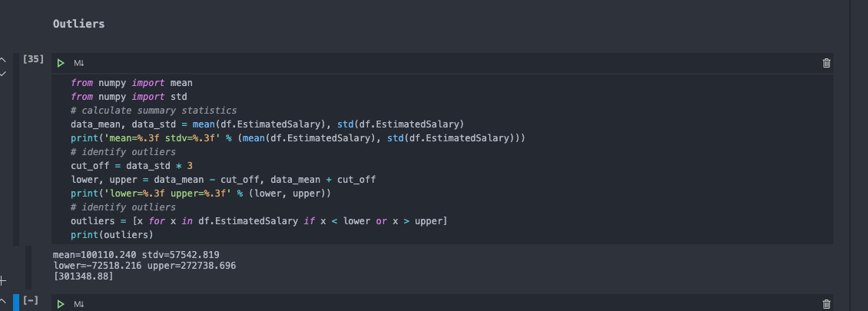This screenshot has width=868, height=311.
Task: Click the [-] execution indicator of the bottom cell
Action: pos(31,300)
